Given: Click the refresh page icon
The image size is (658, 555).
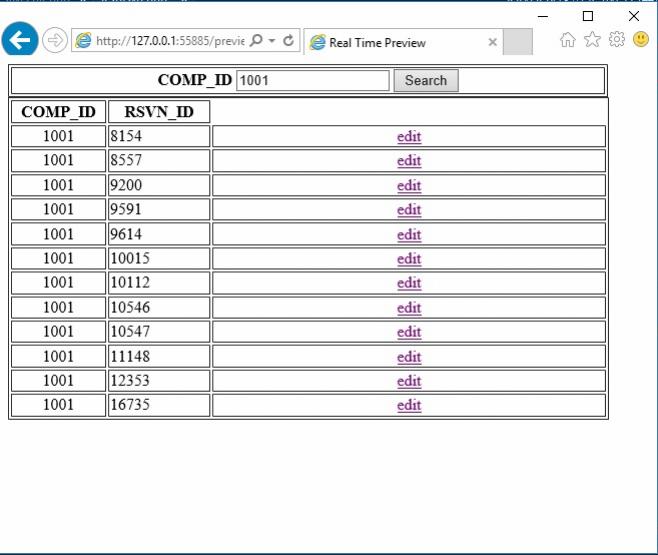Looking at the screenshot, I should tap(288, 41).
